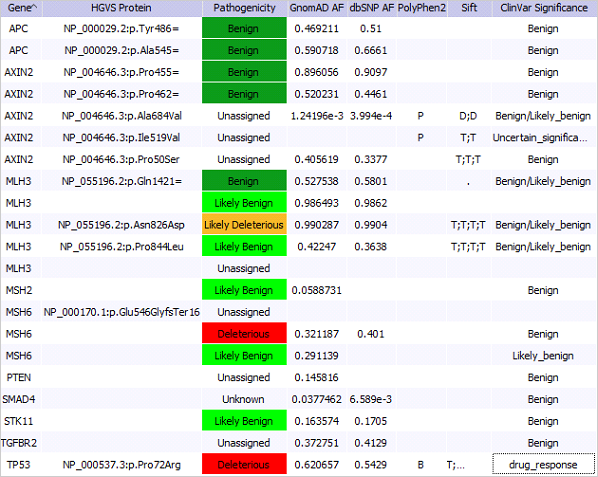Viewport: 598px width, 477px height.
Task: Click the Pathogenicity column header
Action: tap(244, 8)
